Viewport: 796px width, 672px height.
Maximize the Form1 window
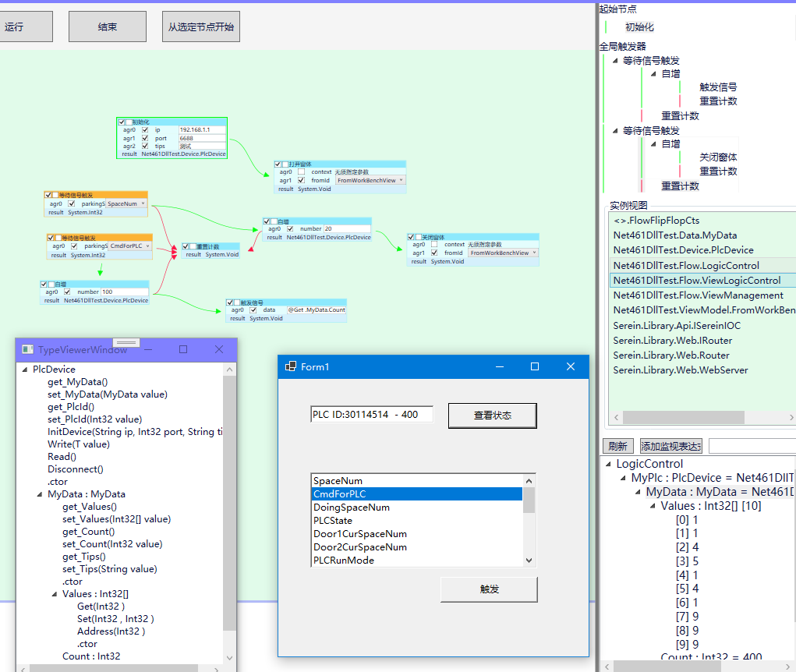(x=535, y=366)
